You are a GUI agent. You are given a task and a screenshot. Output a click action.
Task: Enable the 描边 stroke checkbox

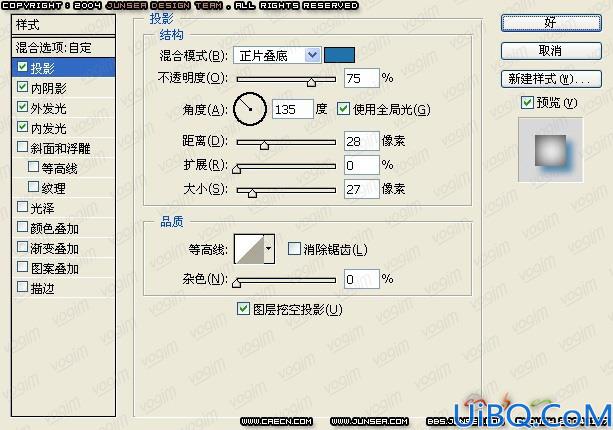[23, 287]
